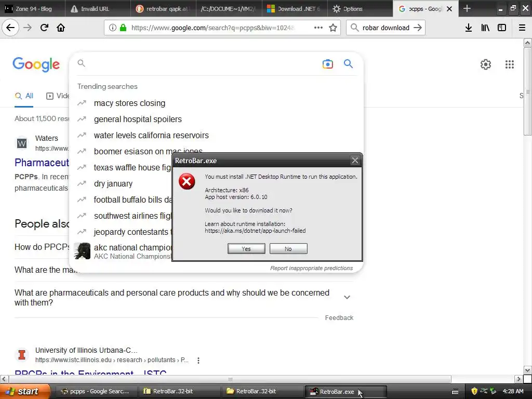Open a new browser tab
This screenshot has height=399, width=532.
[467, 8]
